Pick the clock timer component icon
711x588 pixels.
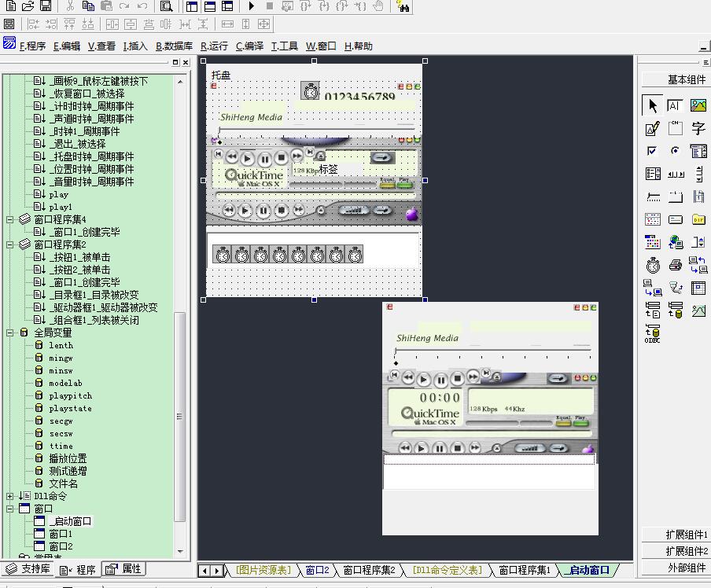[652, 265]
